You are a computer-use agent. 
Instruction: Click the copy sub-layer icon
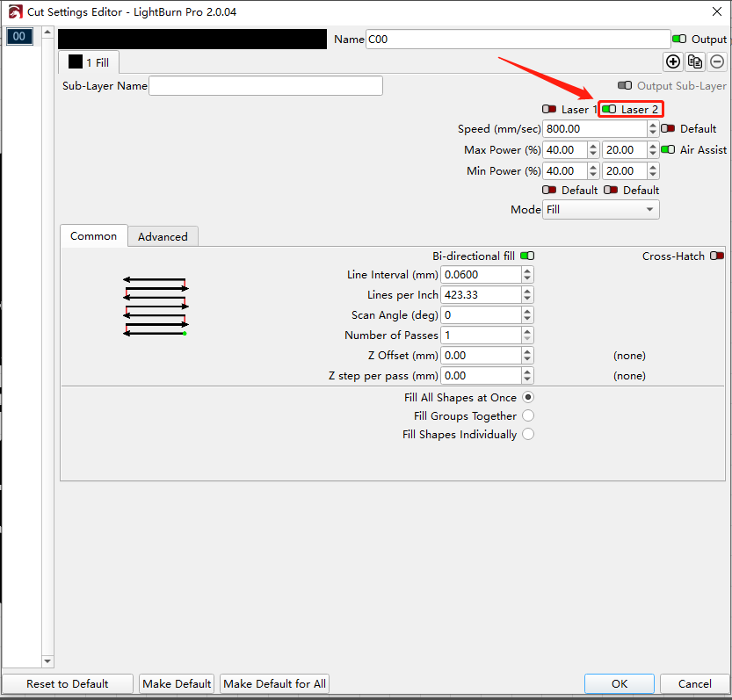(x=695, y=61)
